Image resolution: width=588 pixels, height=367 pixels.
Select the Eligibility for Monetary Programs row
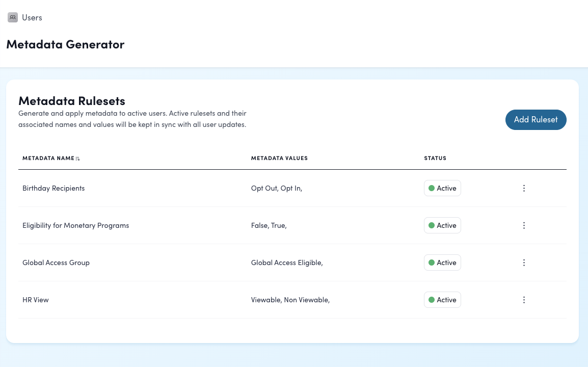75,225
